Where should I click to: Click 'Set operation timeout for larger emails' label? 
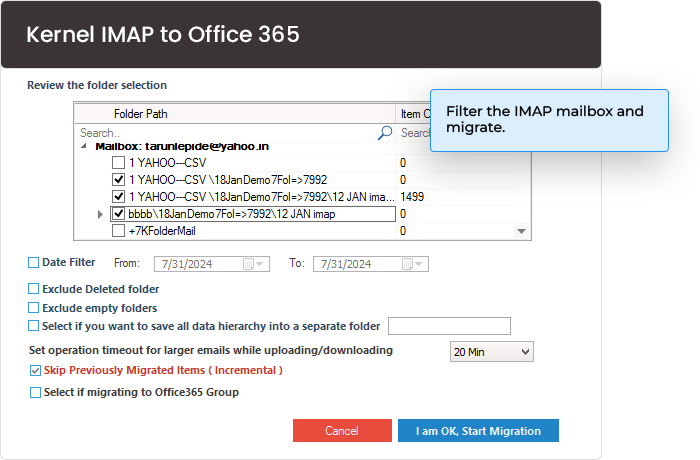coord(211,350)
